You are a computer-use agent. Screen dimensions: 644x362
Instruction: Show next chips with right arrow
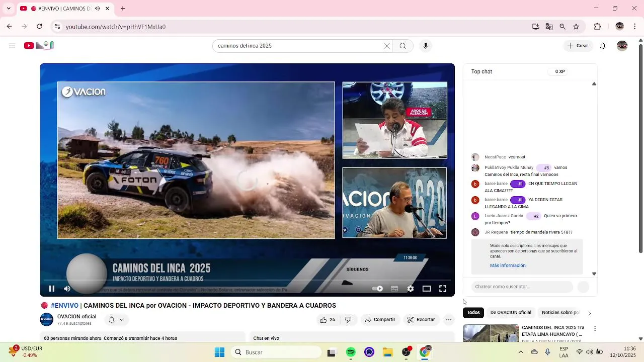[x=590, y=313]
